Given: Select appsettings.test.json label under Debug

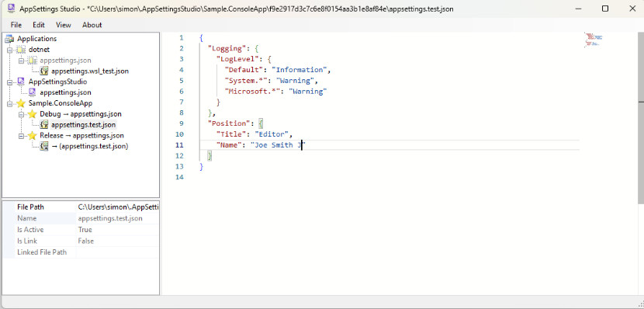Looking at the screenshot, I should [x=83, y=124].
